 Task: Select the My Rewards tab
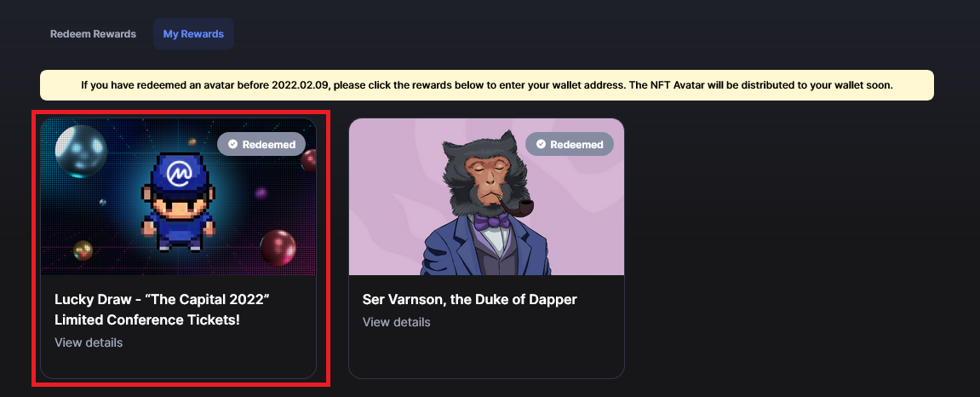(193, 34)
